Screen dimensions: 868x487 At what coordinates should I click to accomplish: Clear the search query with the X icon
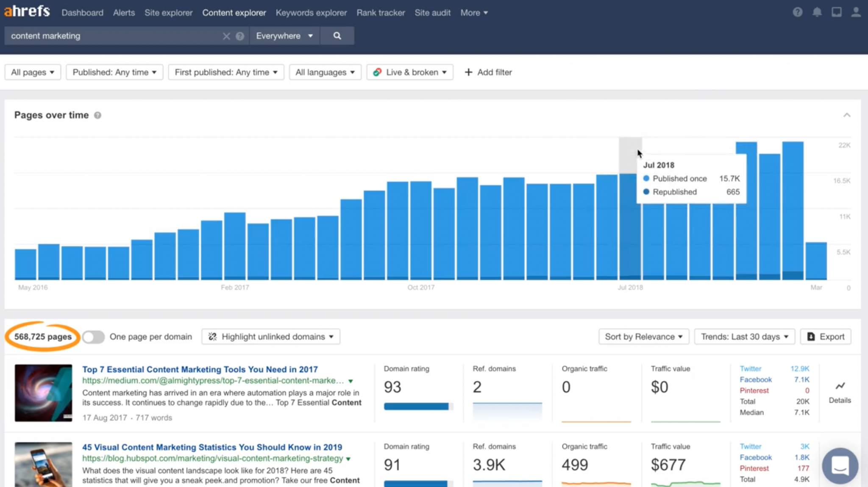pos(227,36)
